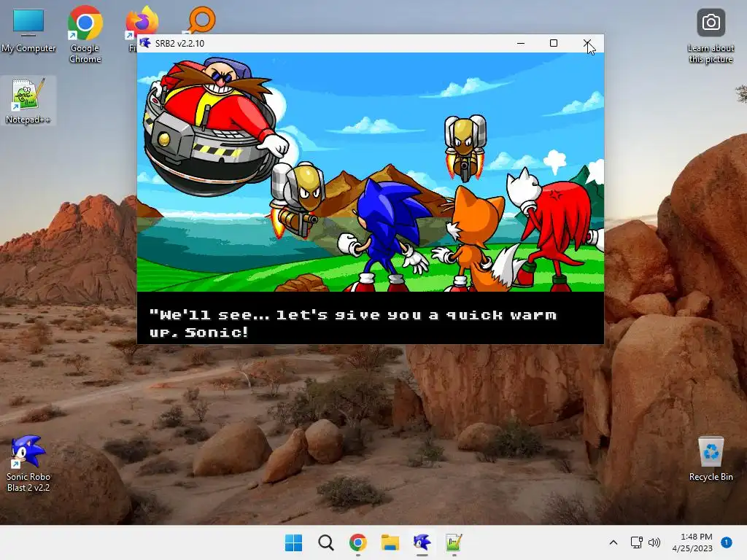Switch to Chrome in the taskbar
Image resolution: width=747 pixels, height=560 pixels.
(357, 542)
